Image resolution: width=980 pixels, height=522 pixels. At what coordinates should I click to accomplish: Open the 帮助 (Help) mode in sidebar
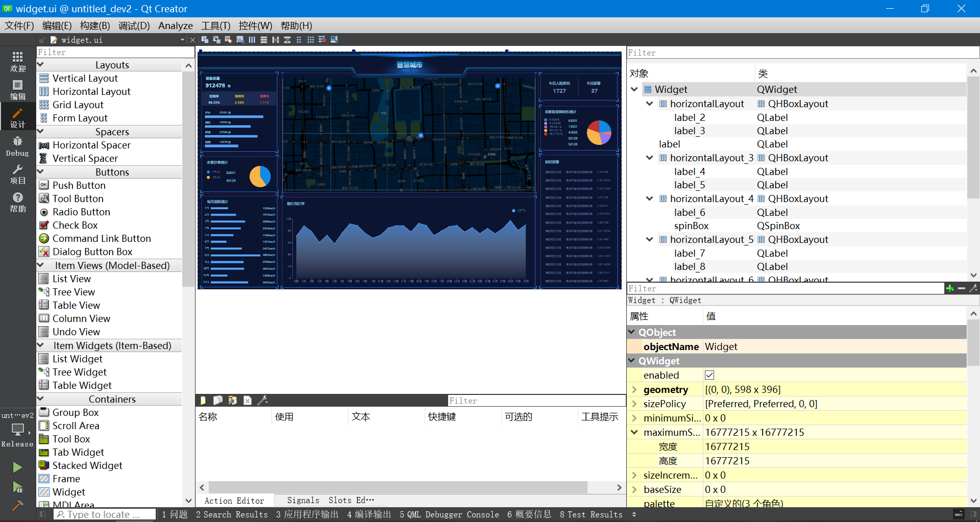click(x=17, y=202)
